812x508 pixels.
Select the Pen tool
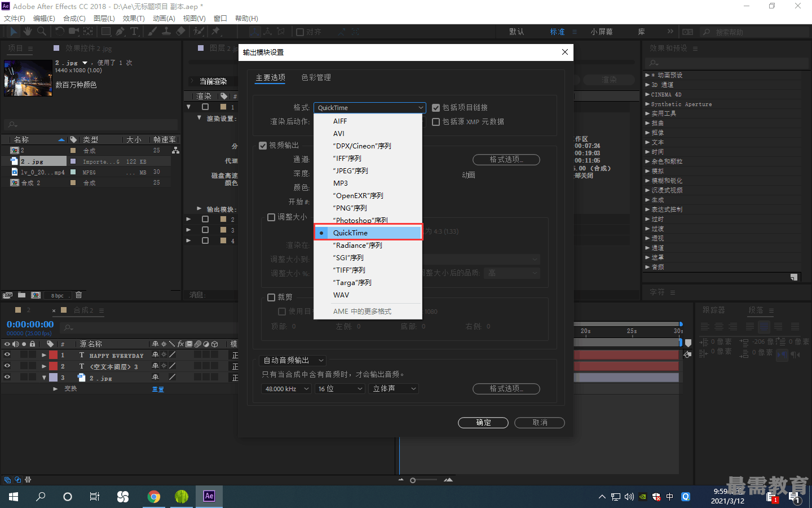click(120, 32)
